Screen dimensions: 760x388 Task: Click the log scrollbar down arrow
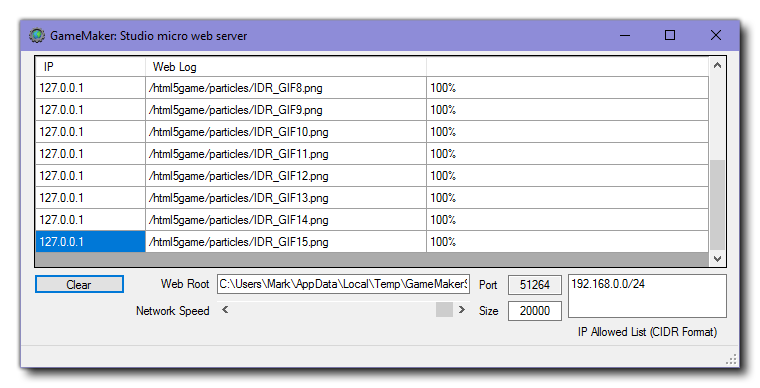coord(717,259)
